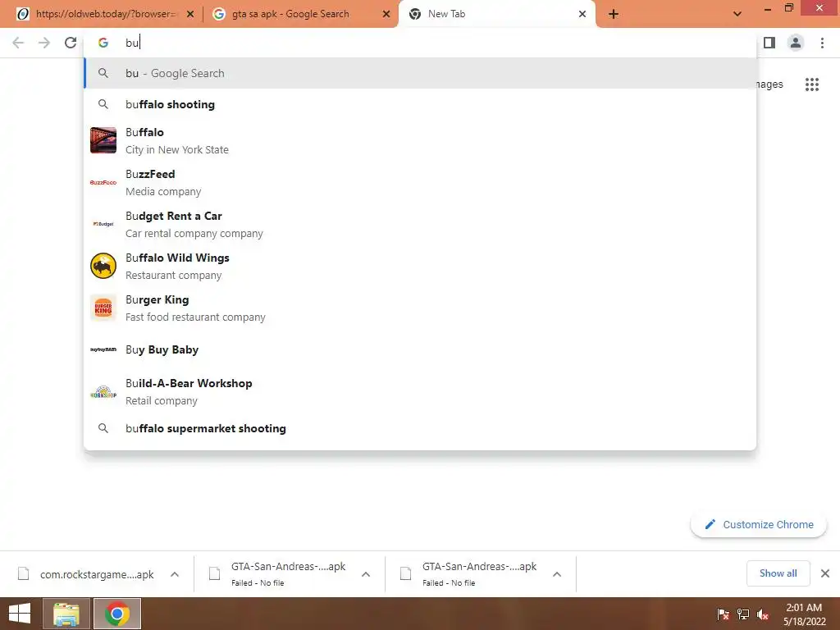Select the Build-A-Bear Workshop logo
The height and width of the screenshot is (630, 840).
coord(103,391)
